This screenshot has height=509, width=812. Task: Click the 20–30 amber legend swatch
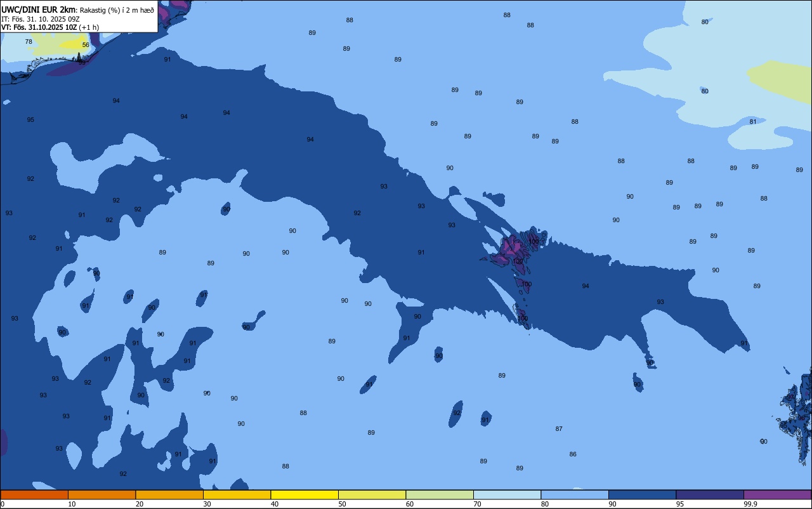169,494
